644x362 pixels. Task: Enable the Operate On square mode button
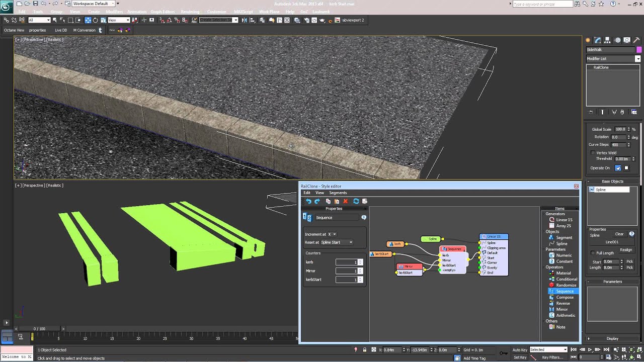626,168
